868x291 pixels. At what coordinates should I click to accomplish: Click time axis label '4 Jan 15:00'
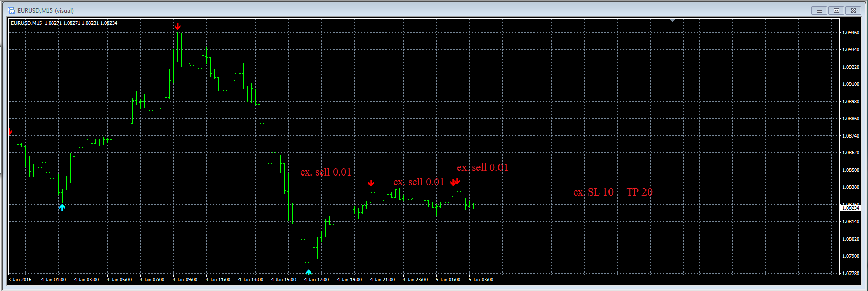(284, 280)
